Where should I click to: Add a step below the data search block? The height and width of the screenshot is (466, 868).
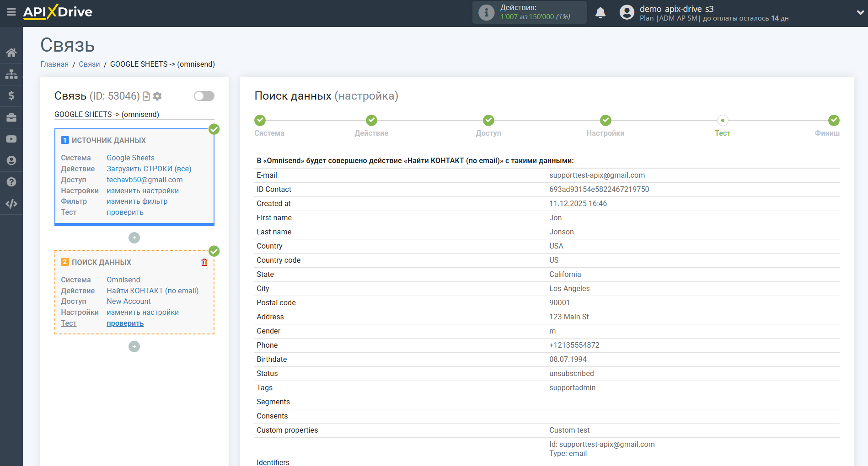click(134, 347)
